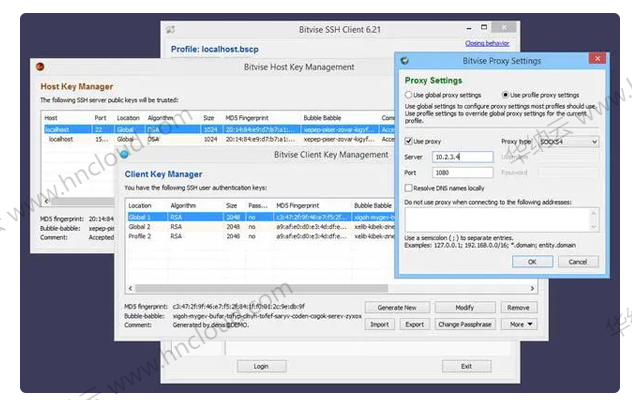
Task: Sort host keys by Host column header
Action: 51,118
